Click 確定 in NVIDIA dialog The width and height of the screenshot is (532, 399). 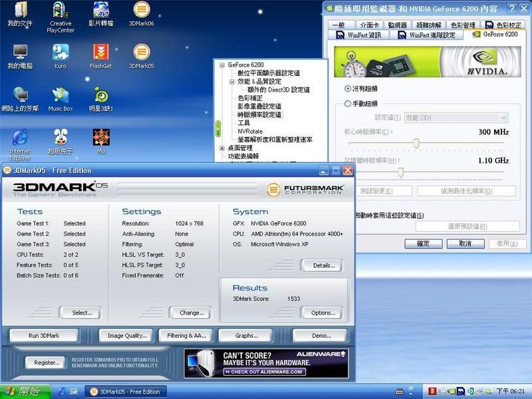(423, 243)
